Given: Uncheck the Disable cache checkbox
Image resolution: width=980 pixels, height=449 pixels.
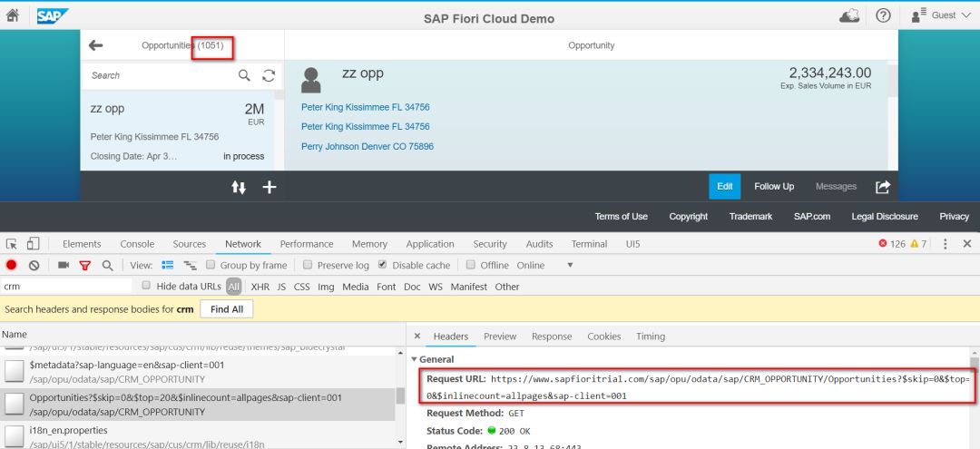Looking at the screenshot, I should [383, 265].
